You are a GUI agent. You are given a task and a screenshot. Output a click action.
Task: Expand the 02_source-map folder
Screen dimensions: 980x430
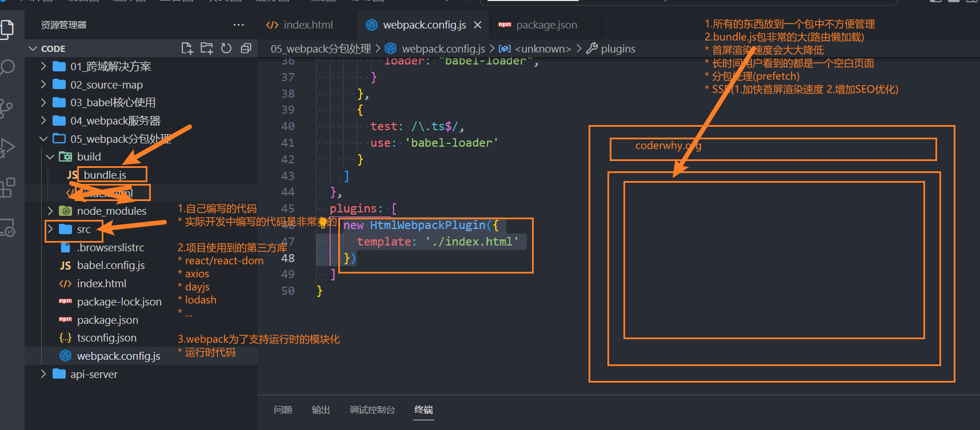(x=43, y=85)
